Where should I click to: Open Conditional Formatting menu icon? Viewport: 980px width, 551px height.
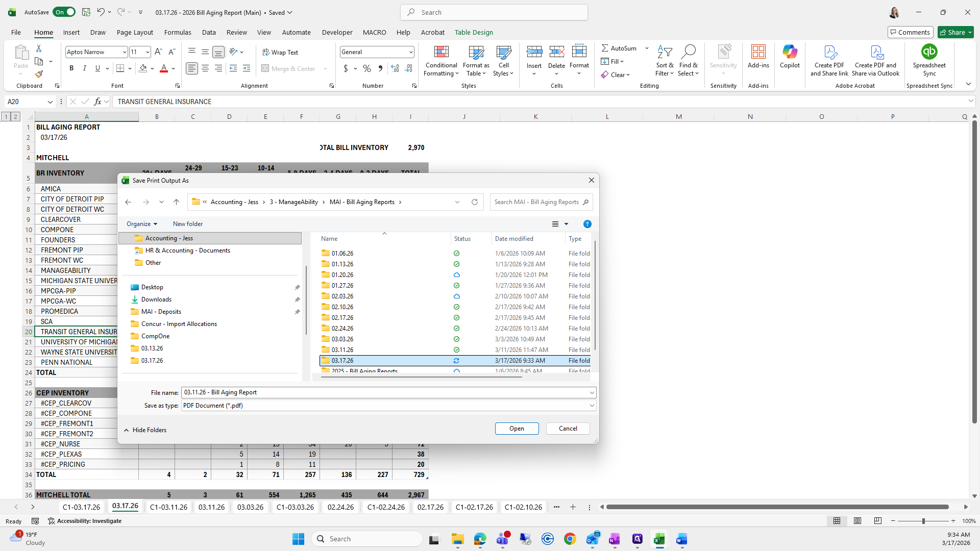(x=441, y=52)
